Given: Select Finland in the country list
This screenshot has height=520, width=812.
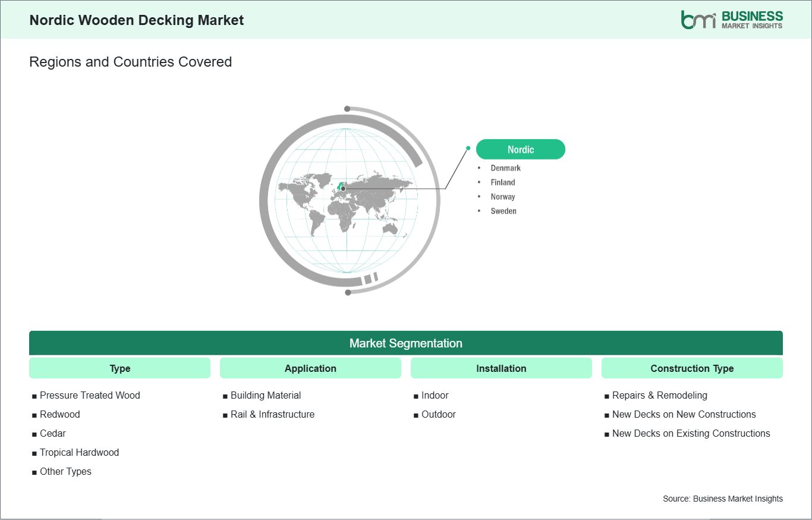Looking at the screenshot, I should click(x=503, y=182).
